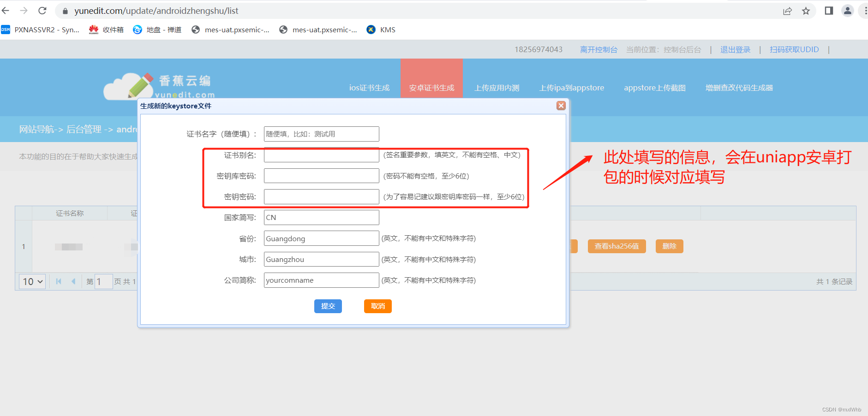868x416 pixels.
Task: Click the 扫码获取UDID link
Action: [x=794, y=50]
